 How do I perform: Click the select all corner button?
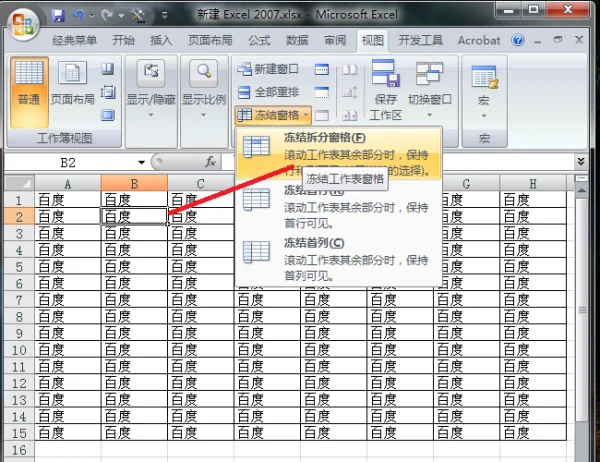coord(20,183)
